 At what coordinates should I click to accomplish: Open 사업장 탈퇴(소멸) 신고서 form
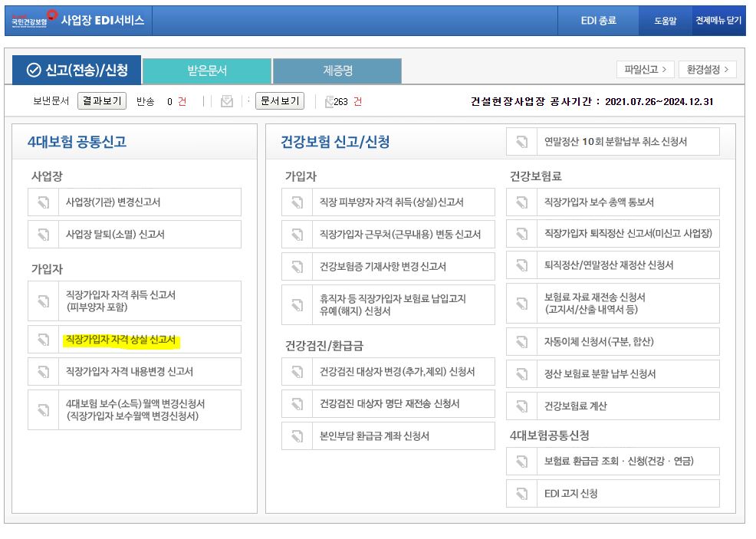pyautogui.click(x=134, y=235)
